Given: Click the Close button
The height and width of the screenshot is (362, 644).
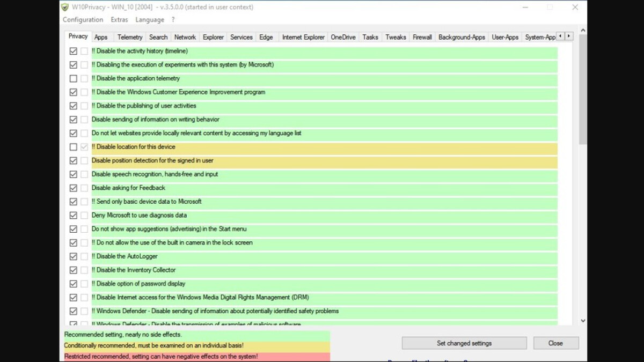Looking at the screenshot, I should 555,343.
